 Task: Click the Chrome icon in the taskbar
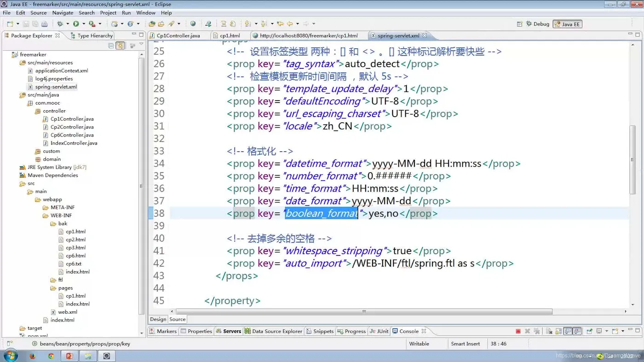coord(51,356)
